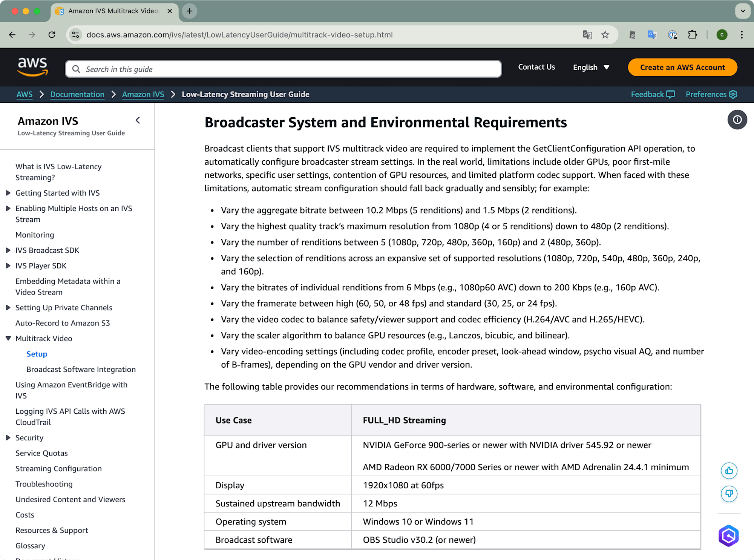Go back to previous page
Viewport: 754px width, 560px height.
tap(12, 35)
